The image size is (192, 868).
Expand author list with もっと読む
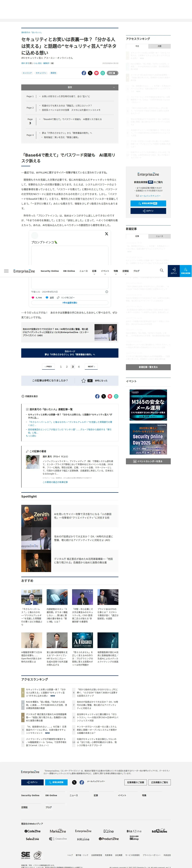[31, 436]
